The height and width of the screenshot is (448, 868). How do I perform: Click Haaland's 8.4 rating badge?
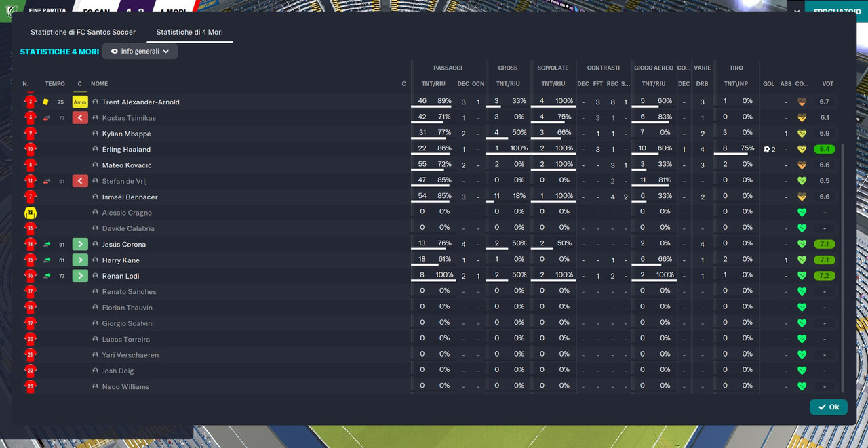(x=825, y=149)
